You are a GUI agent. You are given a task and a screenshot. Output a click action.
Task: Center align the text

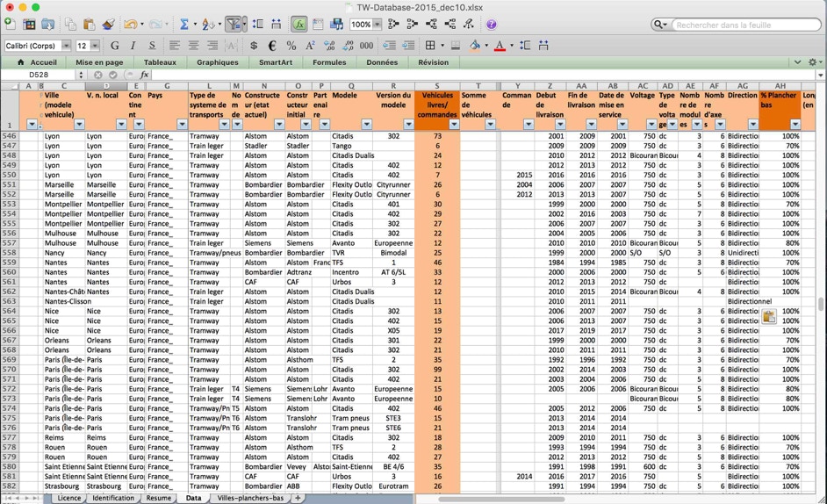(x=193, y=46)
